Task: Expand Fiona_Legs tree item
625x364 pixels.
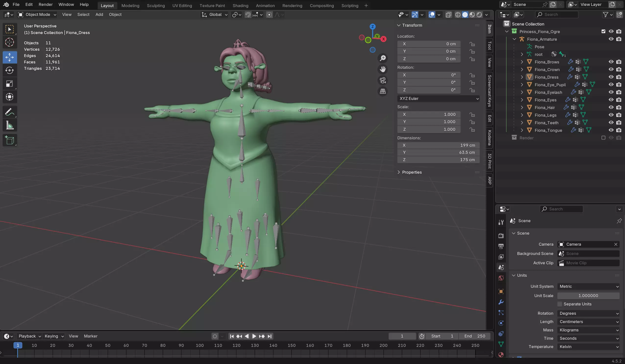Action: coord(522,115)
